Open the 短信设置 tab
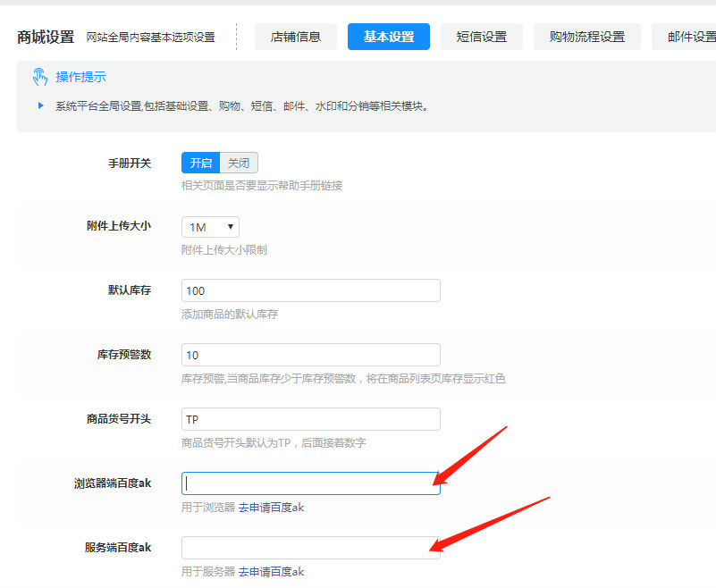Screen dimensions: 716x588 pyautogui.click(x=482, y=37)
